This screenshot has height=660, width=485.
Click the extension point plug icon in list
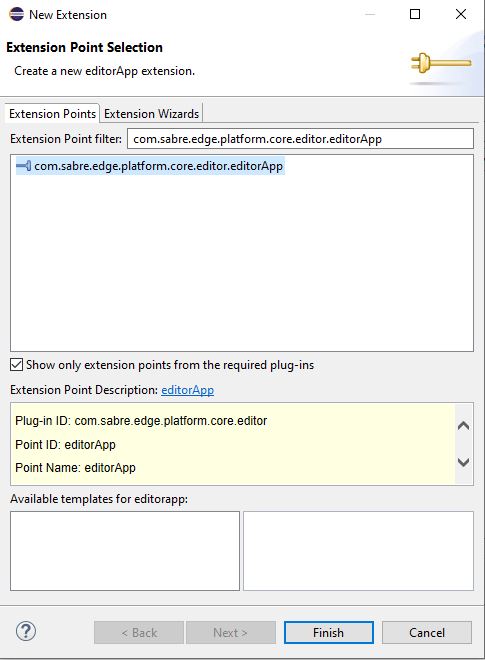[24, 166]
